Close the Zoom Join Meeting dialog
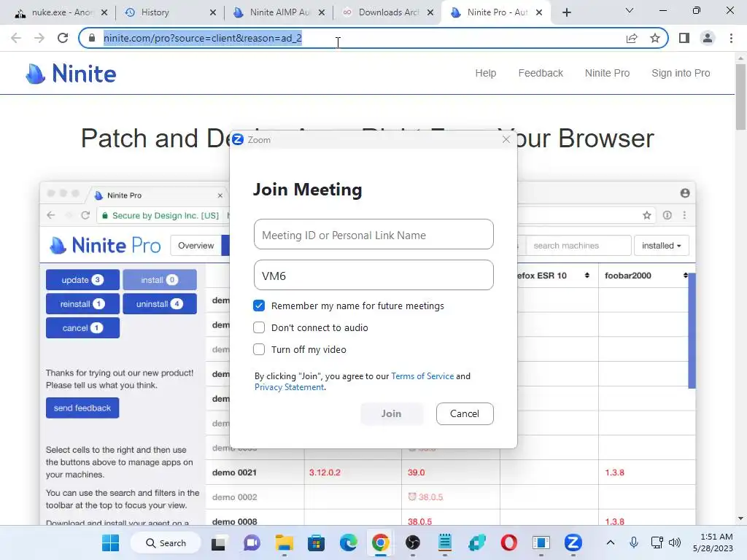The image size is (747, 560). [506, 139]
